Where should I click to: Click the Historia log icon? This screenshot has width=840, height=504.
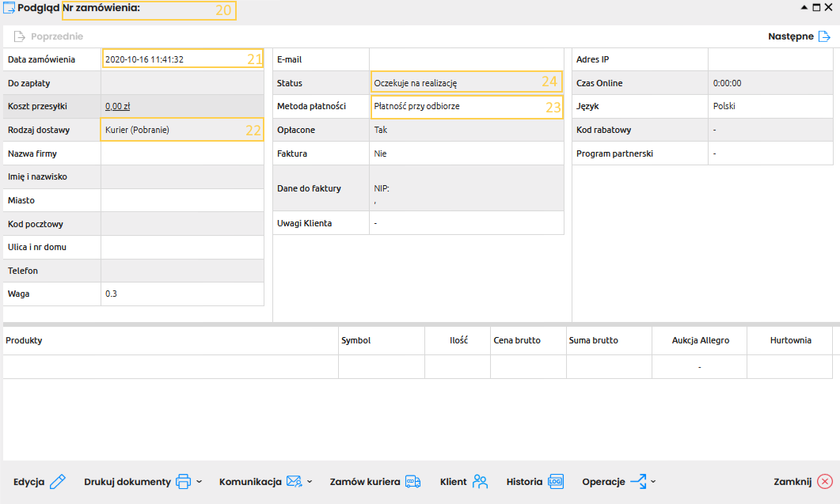coord(555,482)
